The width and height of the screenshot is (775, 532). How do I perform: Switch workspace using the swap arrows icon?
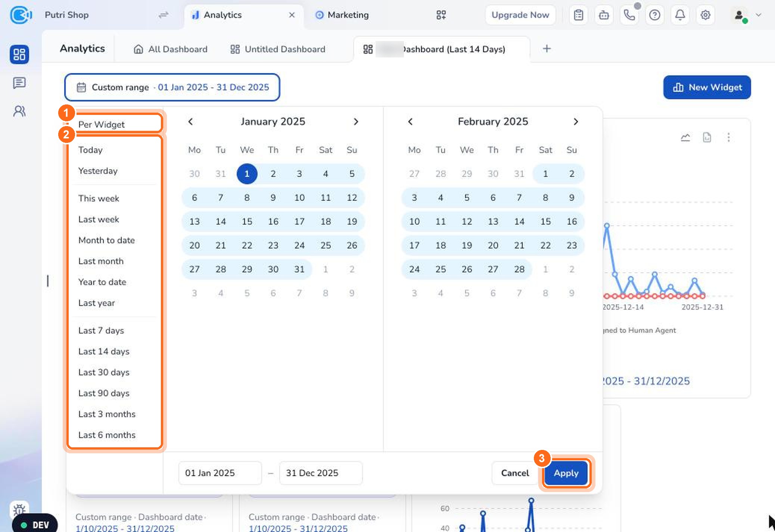164,15
